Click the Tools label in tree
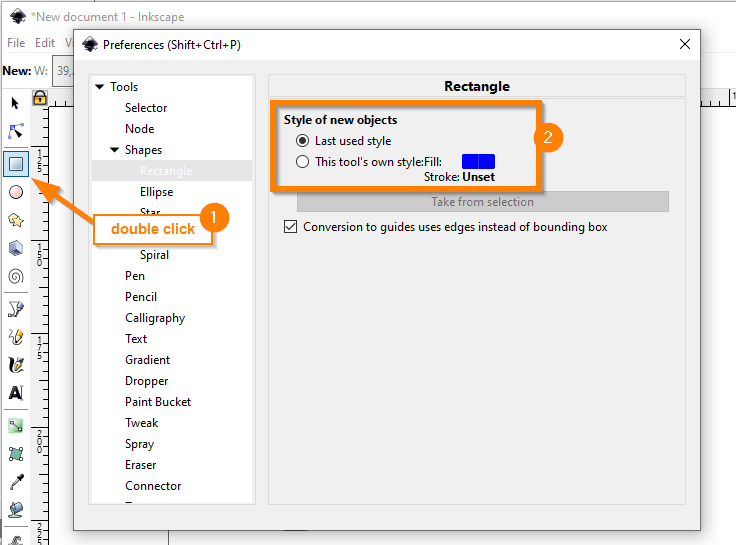 click(x=124, y=87)
